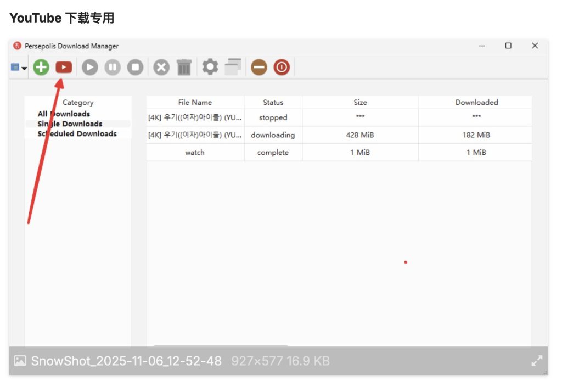Delete file with the trash can icon
562x392 pixels.
(x=184, y=68)
